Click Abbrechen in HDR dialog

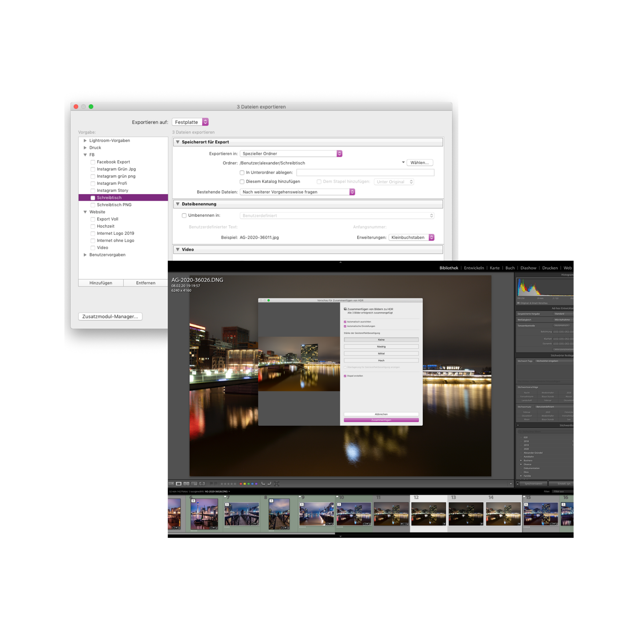click(381, 414)
